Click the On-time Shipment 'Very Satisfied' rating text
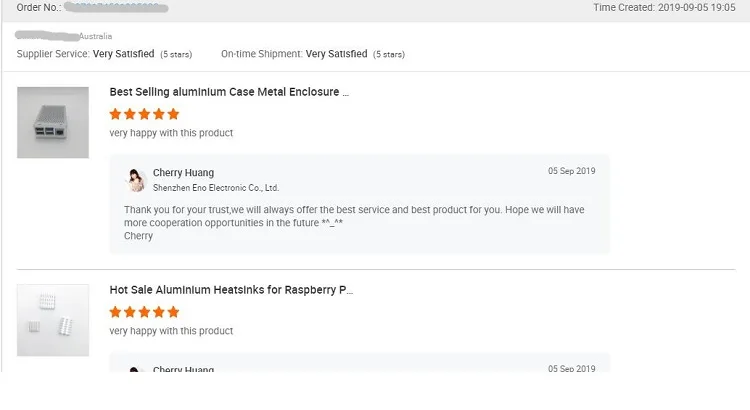Screen dimensions: 750x410 tap(336, 54)
